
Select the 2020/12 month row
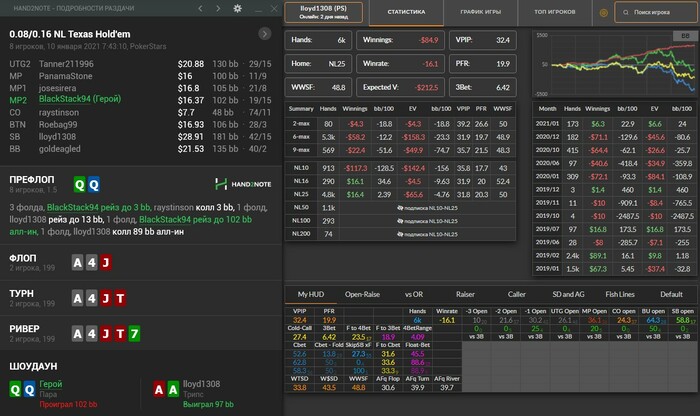click(x=614, y=137)
